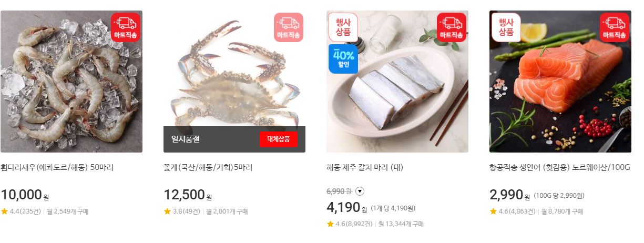
Task: Click the 일시품절 sold-out label
Action: pyautogui.click(x=185, y=139)
